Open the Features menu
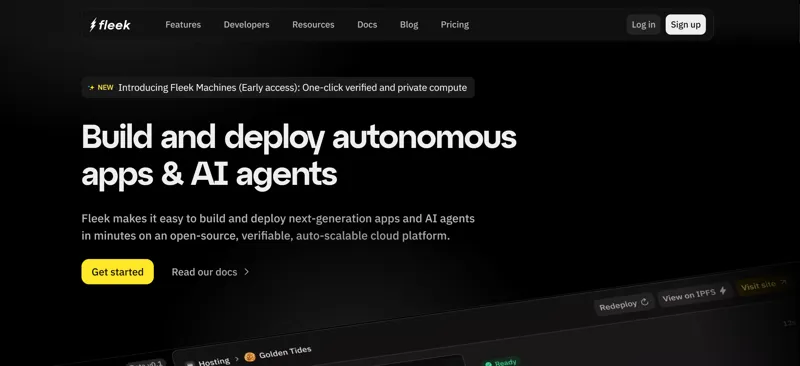The image size is (800, 366). pos(183,25)
